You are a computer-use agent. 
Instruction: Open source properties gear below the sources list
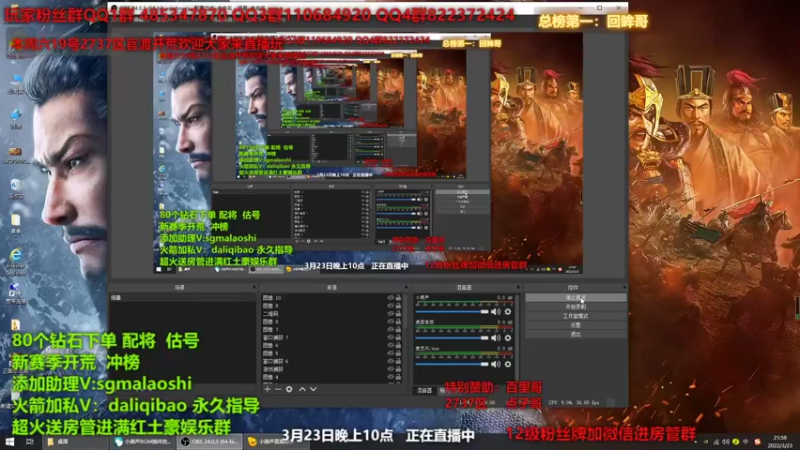tap(289, 389)
